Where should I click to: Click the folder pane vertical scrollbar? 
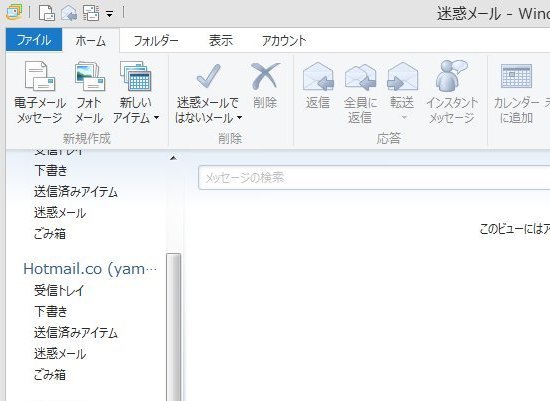point(174,327)
